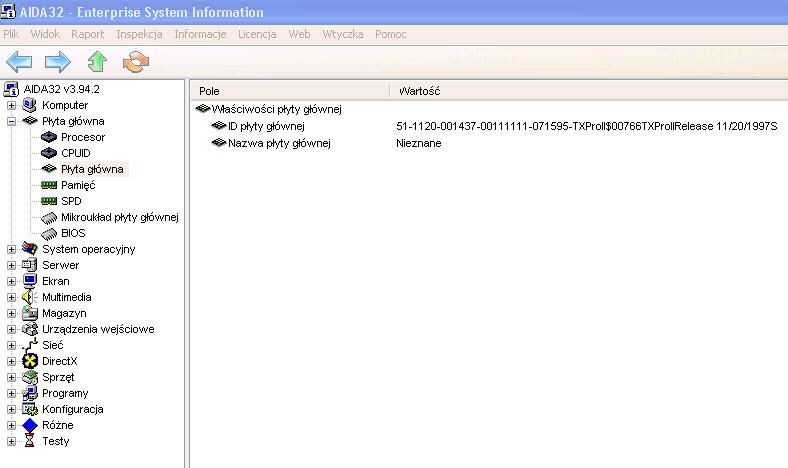
Task: Click the Programy icon in the tree
Action: click(x=30, y=393)
